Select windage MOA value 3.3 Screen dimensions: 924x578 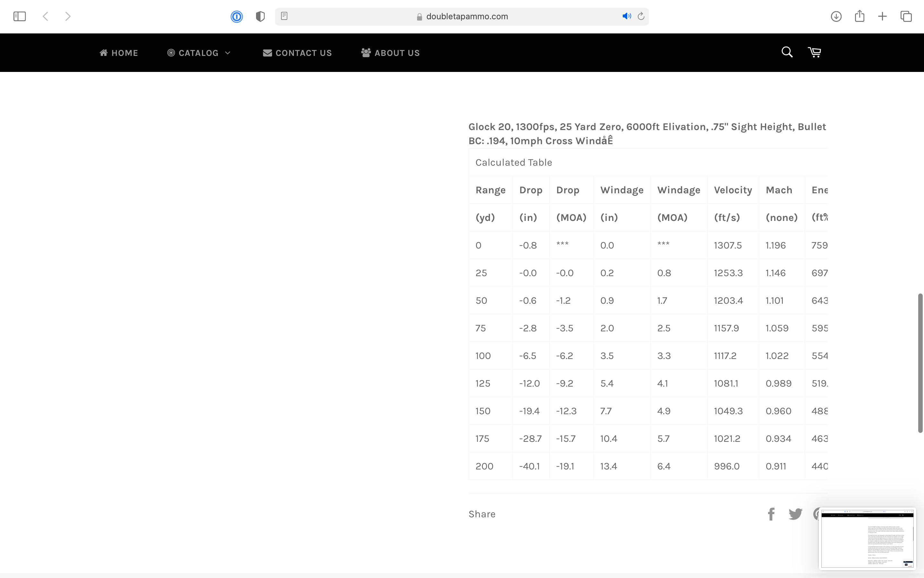[x=663, y=356]
